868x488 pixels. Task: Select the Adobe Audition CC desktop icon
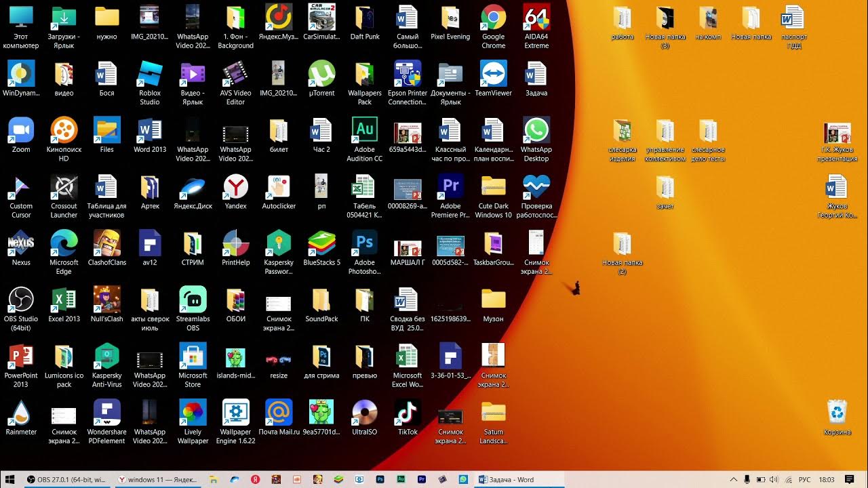point(364,139)
